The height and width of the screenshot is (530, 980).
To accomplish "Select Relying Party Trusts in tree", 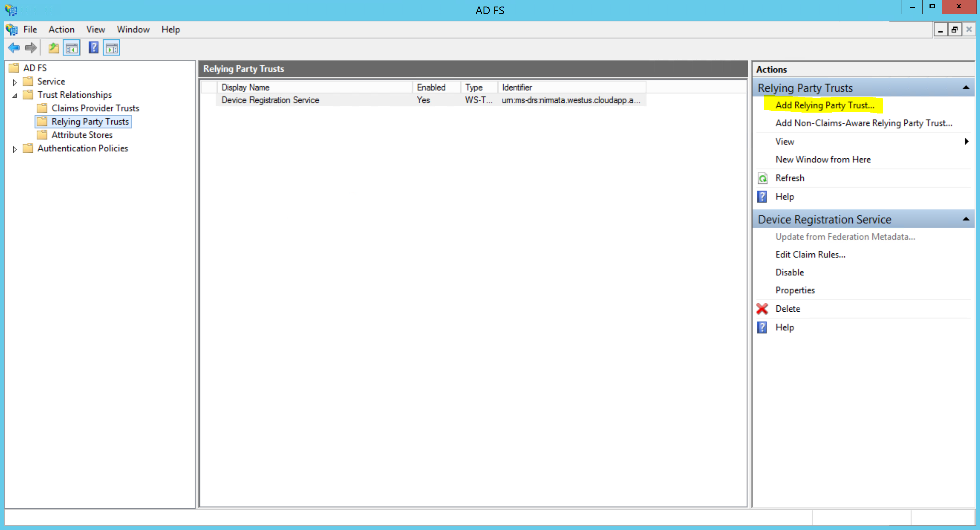I will [90, 122].
